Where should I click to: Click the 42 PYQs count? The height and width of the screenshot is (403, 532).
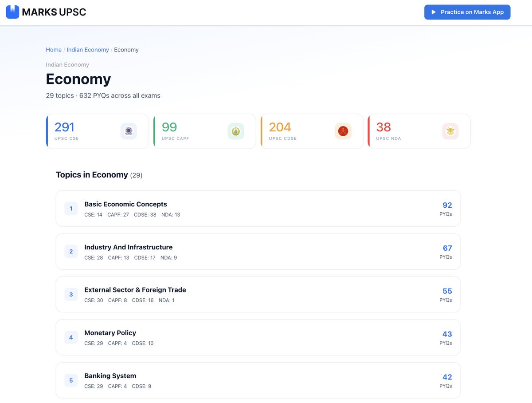[447, 377]
